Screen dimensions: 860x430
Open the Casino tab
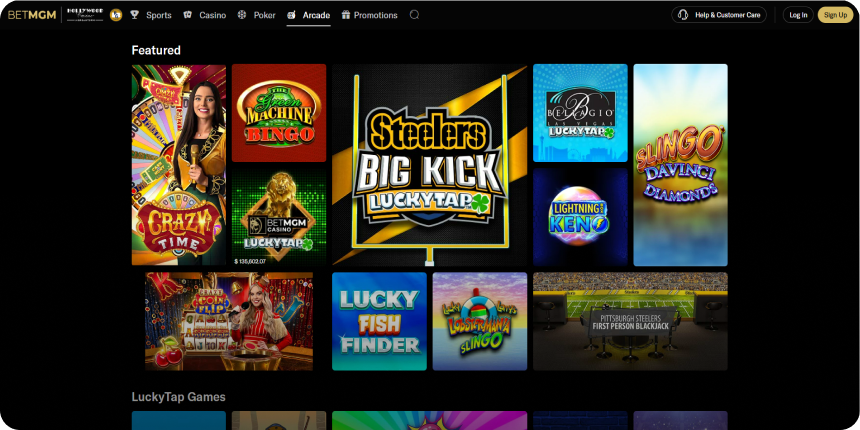pyautogui.click(x=212, y=15)
